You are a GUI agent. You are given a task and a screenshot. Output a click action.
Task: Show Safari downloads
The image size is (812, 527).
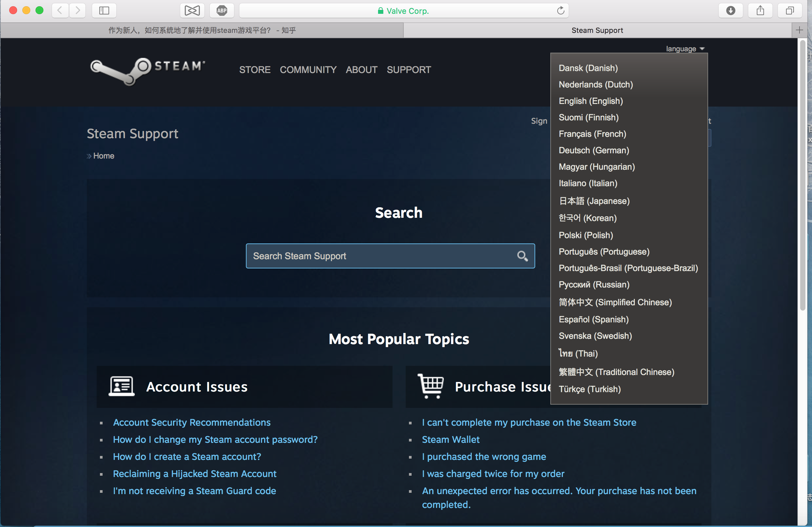730,11
